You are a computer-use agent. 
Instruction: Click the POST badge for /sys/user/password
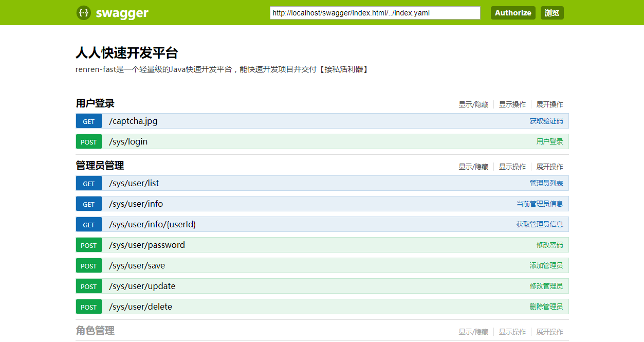point(89,245)
